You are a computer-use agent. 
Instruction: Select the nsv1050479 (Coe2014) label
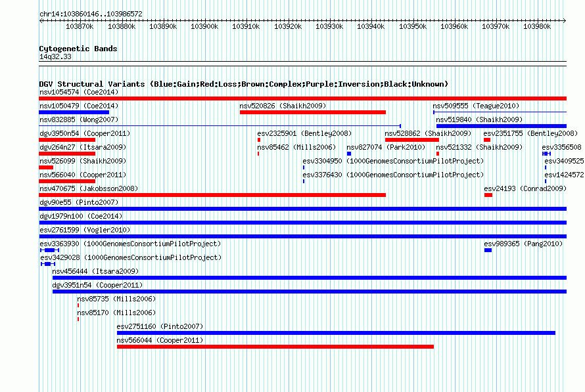coord(79,106)
